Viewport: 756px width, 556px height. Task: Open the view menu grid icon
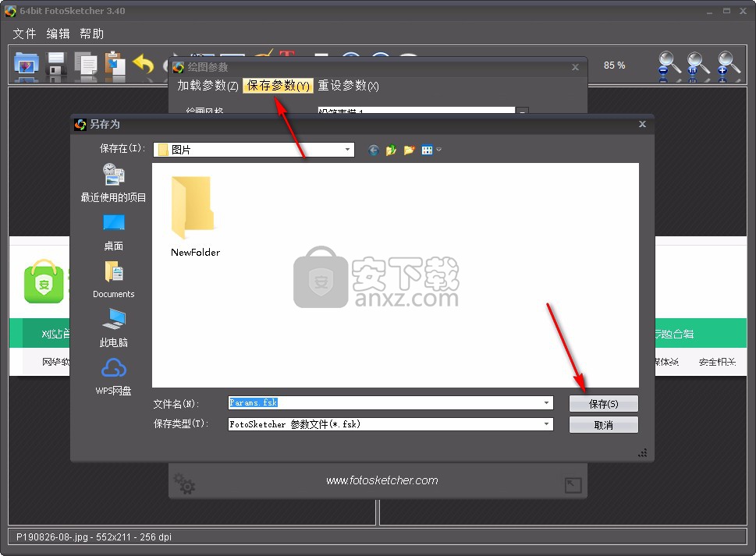pyautogui.click(x=427, y=151)
